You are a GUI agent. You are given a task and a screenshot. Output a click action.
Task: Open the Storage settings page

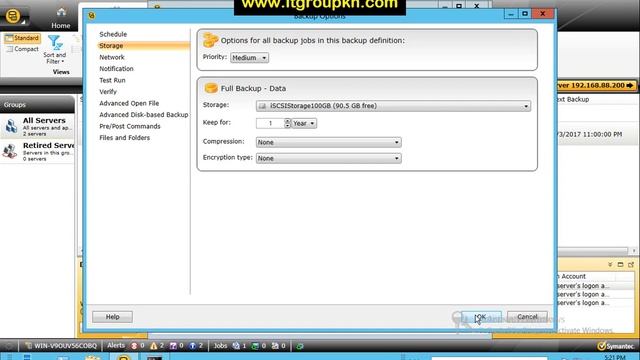click(143, 46)
